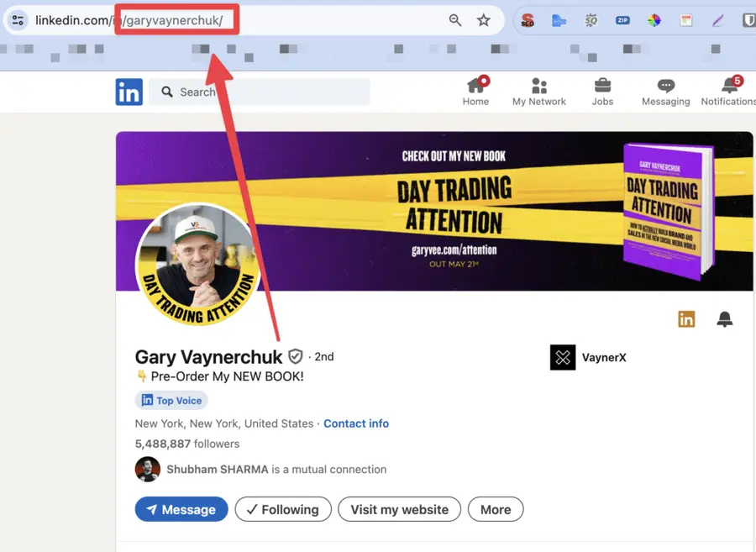This screenshot has width=756, height=552.
Task: Click the LinkedIn logo
Action: click(129, 92)
